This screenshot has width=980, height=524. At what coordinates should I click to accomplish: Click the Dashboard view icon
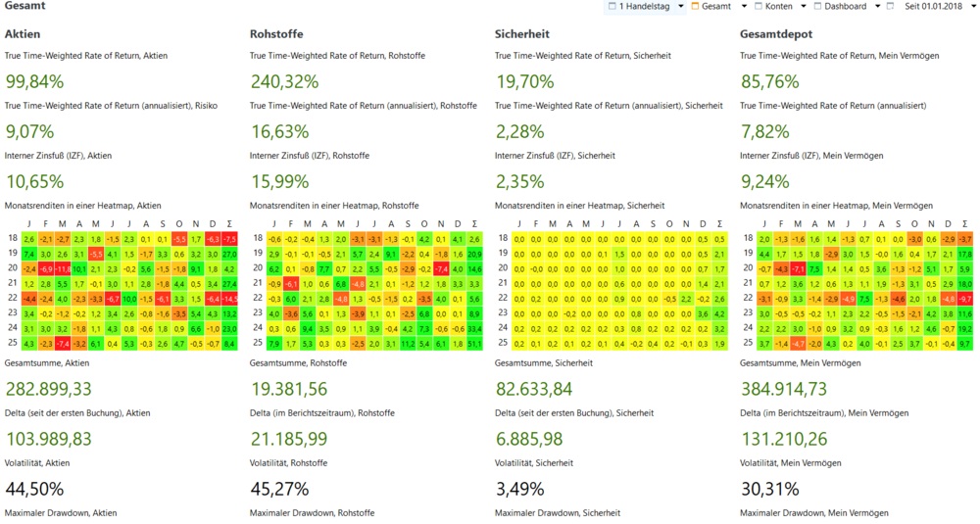pos(817,6)
